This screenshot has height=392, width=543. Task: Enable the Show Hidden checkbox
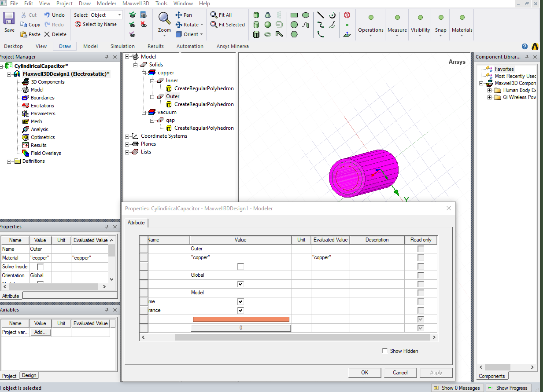(x=385, y=351)
